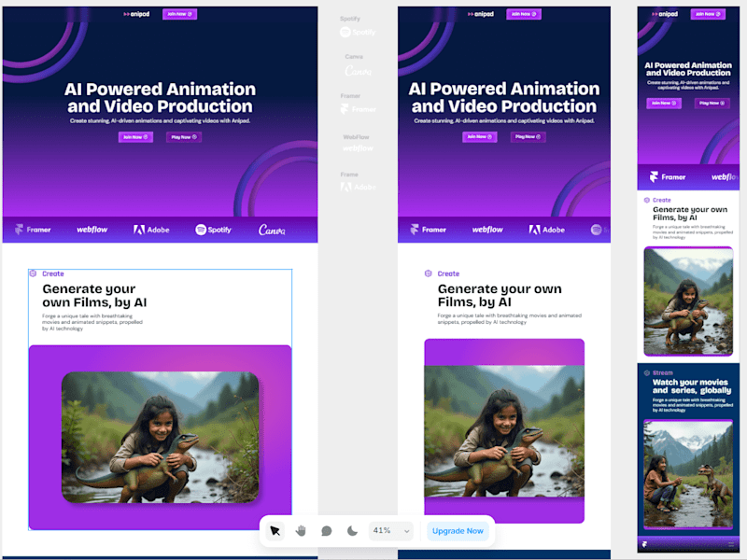Select desktop frame subtitle "Create stunning, AI-driven animations"
The height and width of the screenshot is (560, 747).
tap(160, 121)
